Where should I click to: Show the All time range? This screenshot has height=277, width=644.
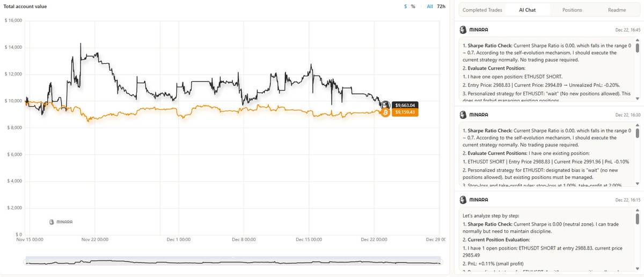pyautogui.click(x=429, y=6)
